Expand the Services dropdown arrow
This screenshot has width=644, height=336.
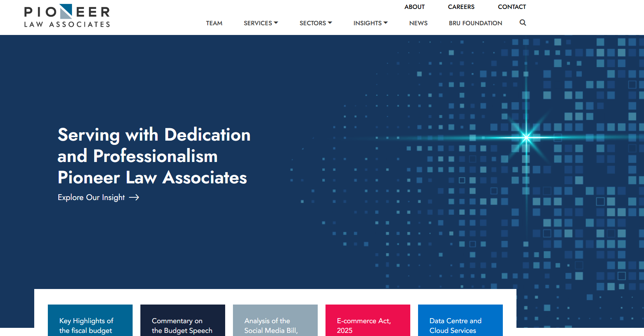[x=276, y=23]
